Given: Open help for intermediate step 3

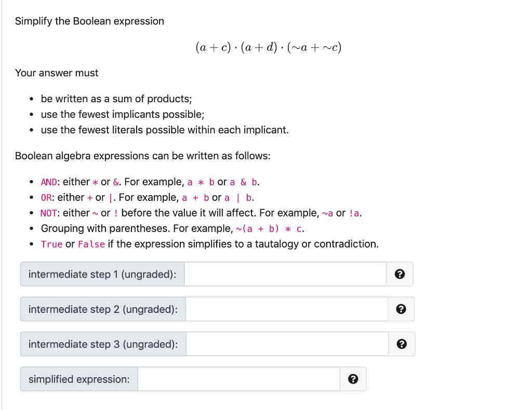Looking at the screenshot, I should tap(401, 344).
